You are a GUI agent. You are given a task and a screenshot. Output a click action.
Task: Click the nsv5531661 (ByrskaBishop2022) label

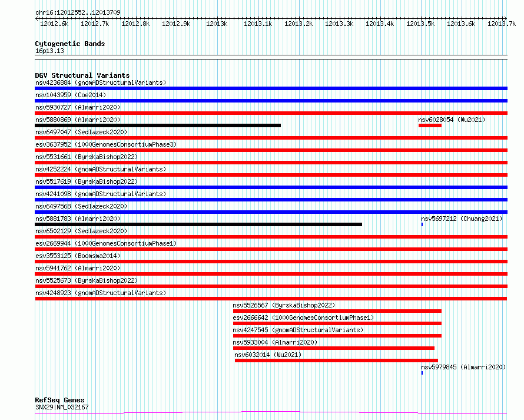click(x=87, y=157)
